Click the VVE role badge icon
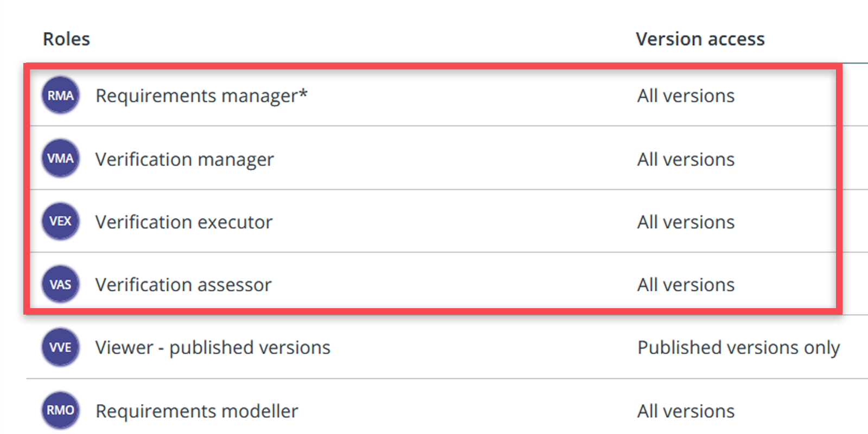Image resolution: width=868 pixels, height=434 pixels. [x=60, y=347]
